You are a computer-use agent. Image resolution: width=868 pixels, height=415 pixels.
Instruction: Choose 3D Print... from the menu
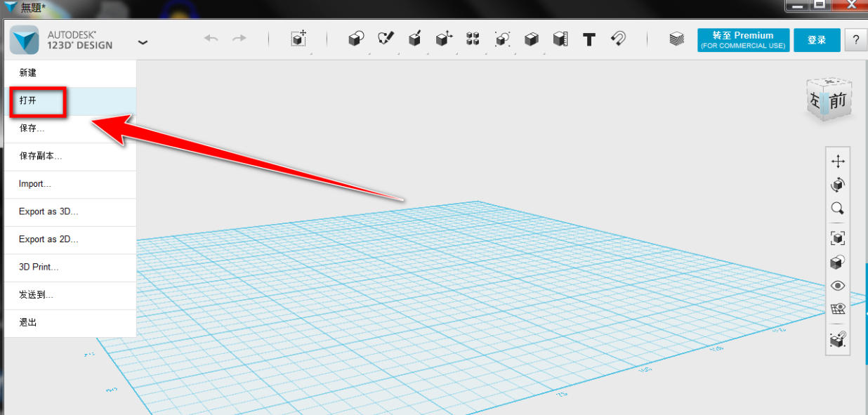click(70, 268)
